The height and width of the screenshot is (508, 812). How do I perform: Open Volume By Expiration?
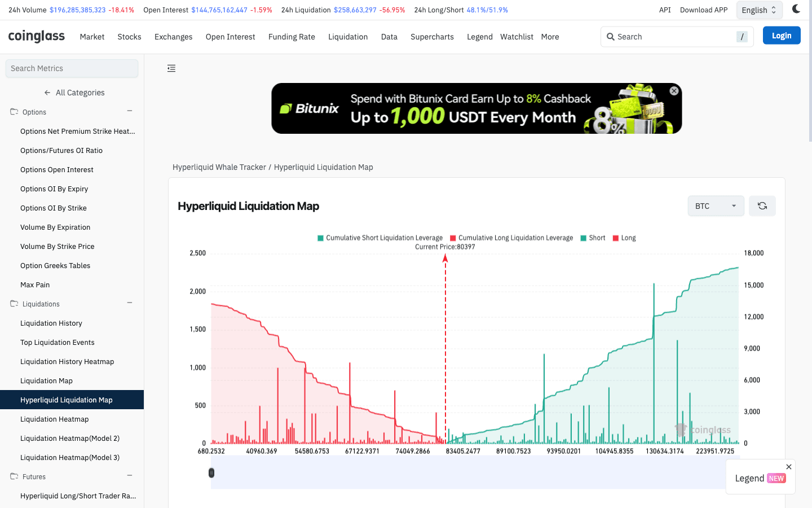click(x=55, y=227)
